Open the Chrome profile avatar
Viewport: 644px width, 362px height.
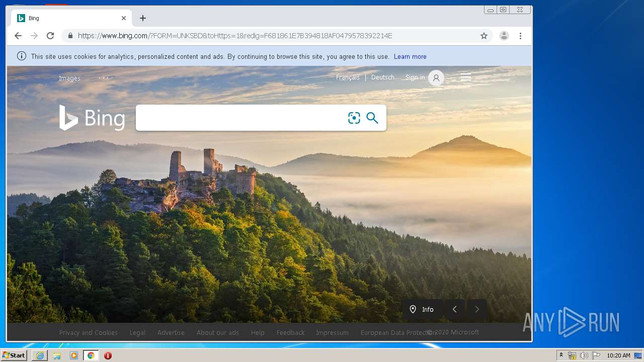tap(504, 36)
